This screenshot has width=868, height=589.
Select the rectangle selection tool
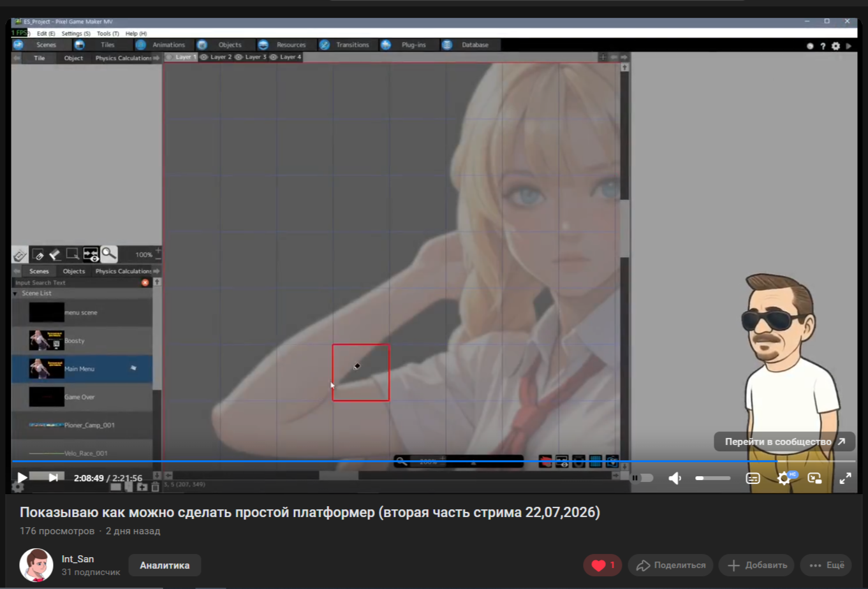pyautogui.click(x=73, y=254)
